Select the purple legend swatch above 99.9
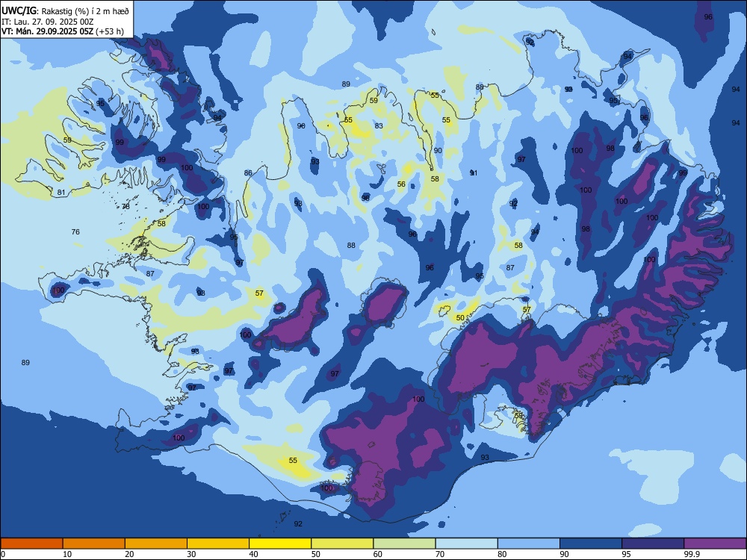 [x=715, y=544]
